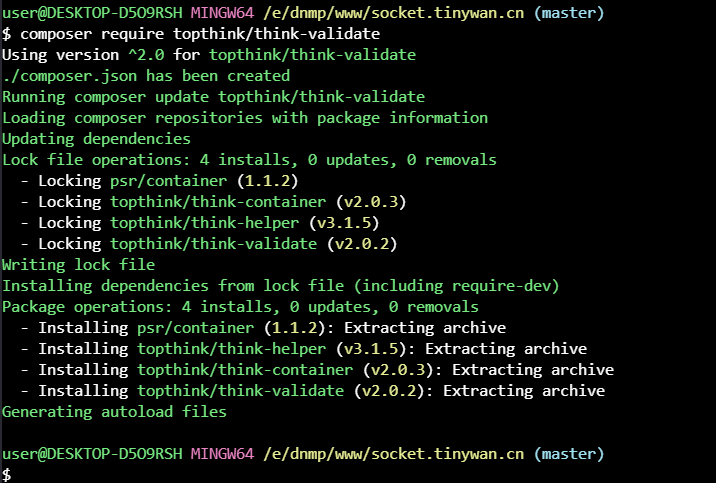Click the bottom empty shell prompt
This screenshot has width=716, height=483.
tap(6, 474)
